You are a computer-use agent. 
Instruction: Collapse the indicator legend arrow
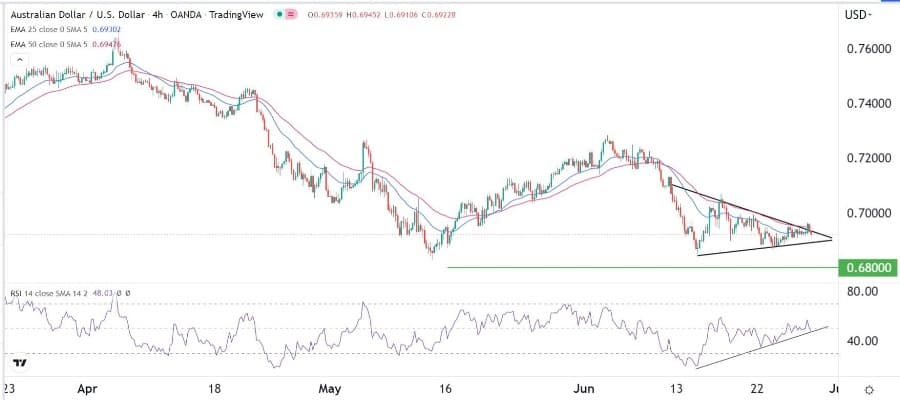pyautogui.click(x=20, y=60)
